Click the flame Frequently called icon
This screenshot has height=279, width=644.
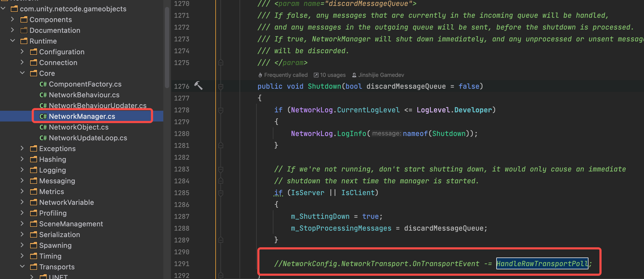pyautogui.click(x=260, y=75)
